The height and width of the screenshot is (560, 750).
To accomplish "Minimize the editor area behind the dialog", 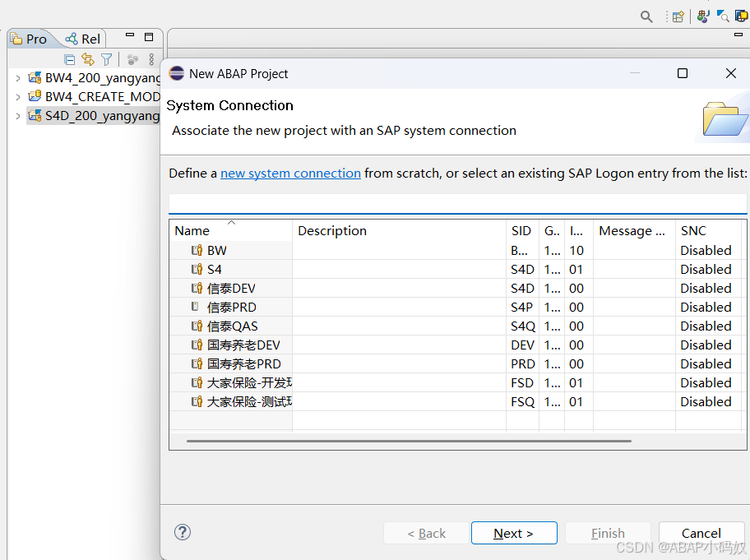I will tap(738, 35).
